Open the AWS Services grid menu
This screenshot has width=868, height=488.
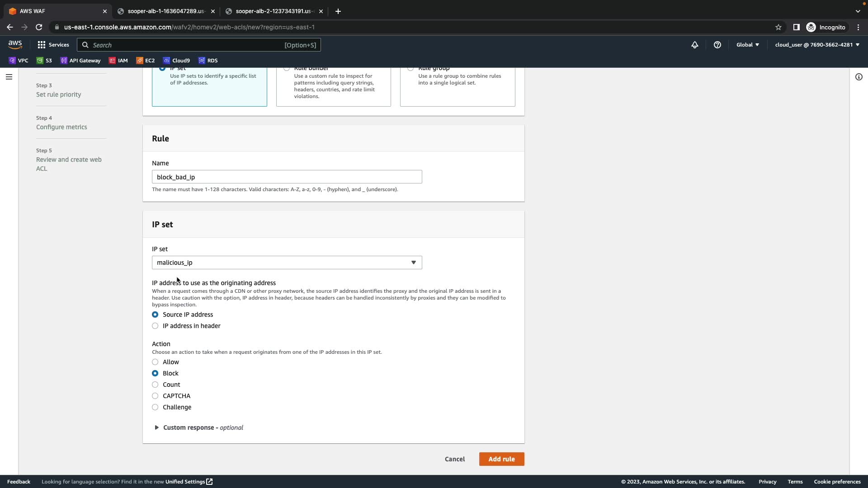(x=53, y=45)
